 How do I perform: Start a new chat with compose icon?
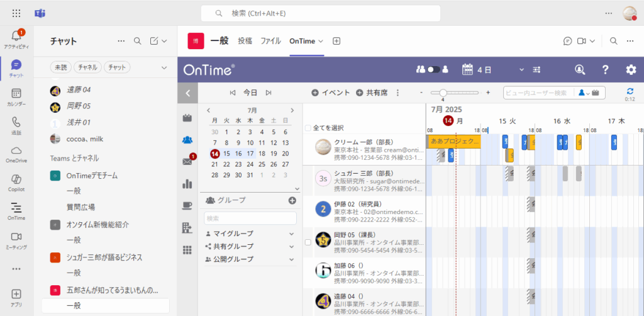[154, 41]
